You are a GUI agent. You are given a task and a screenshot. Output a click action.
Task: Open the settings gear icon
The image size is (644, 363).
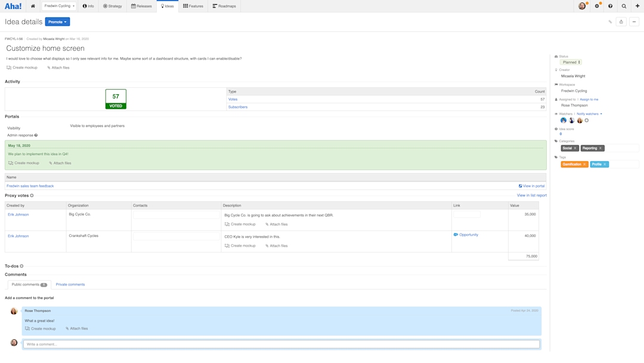pyautogui.click(x=597, y=6)
